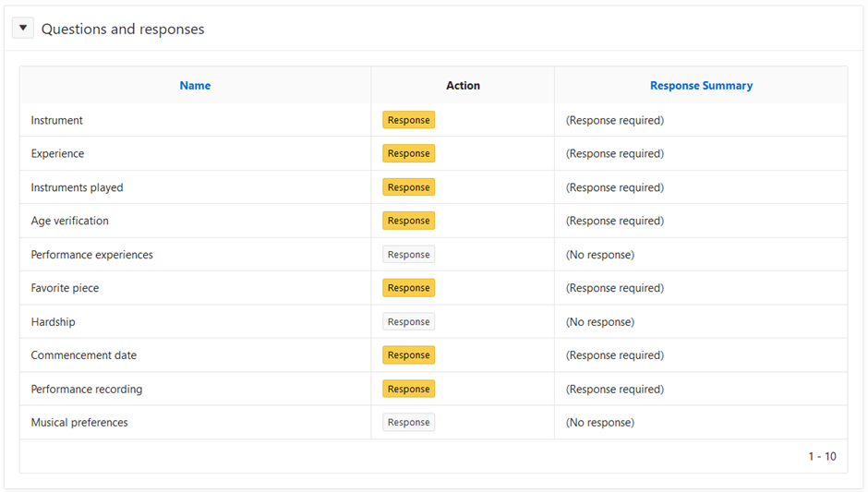Click Response for Musical preferences
Image resolution: width=868 pixels, height=492 pixels.
click(408, 423)
